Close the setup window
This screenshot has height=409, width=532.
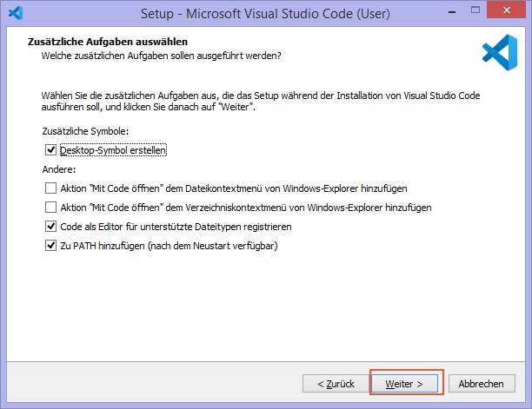click(x=506, y=10)
